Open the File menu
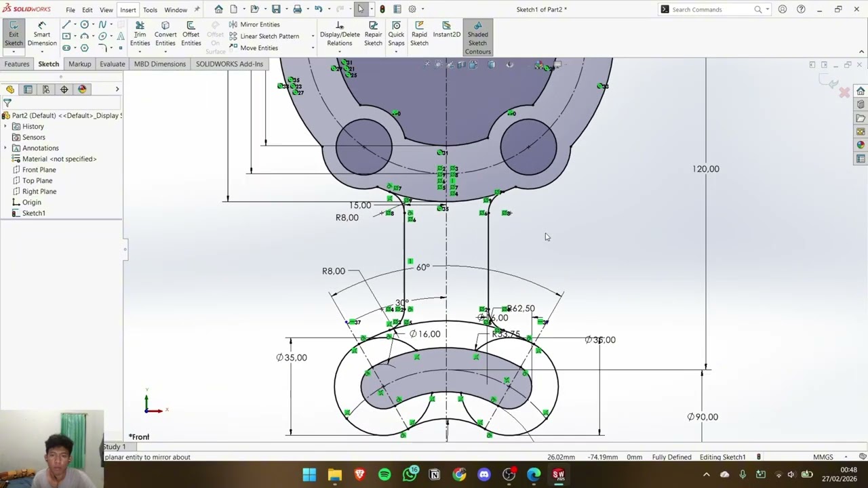 click(x=71, y=10)
